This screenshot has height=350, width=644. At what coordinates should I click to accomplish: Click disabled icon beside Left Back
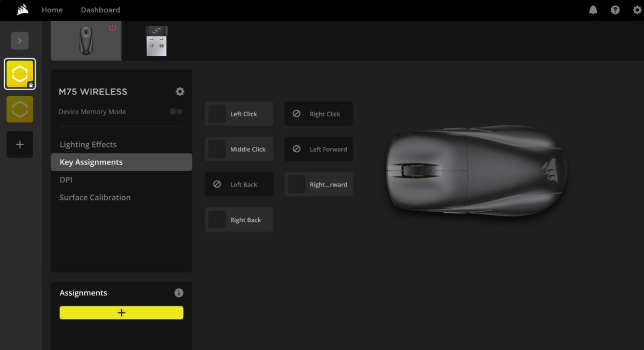217,184
